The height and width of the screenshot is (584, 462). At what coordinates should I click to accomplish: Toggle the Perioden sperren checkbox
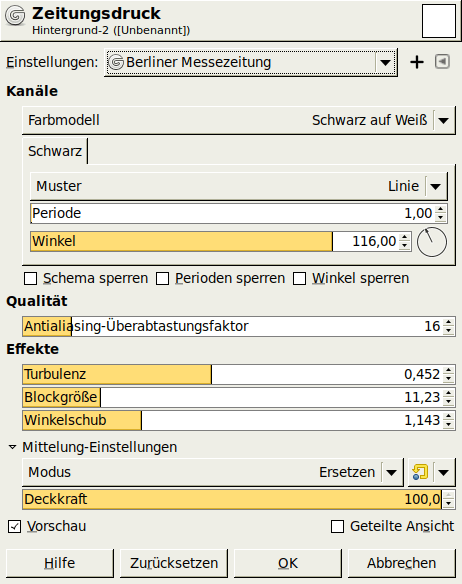(x=162, y=279)
